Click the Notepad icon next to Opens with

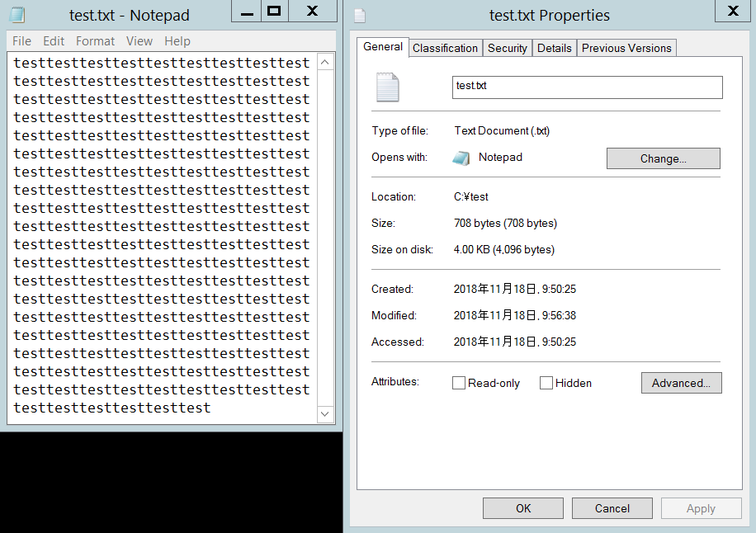(x=461, y=158)
